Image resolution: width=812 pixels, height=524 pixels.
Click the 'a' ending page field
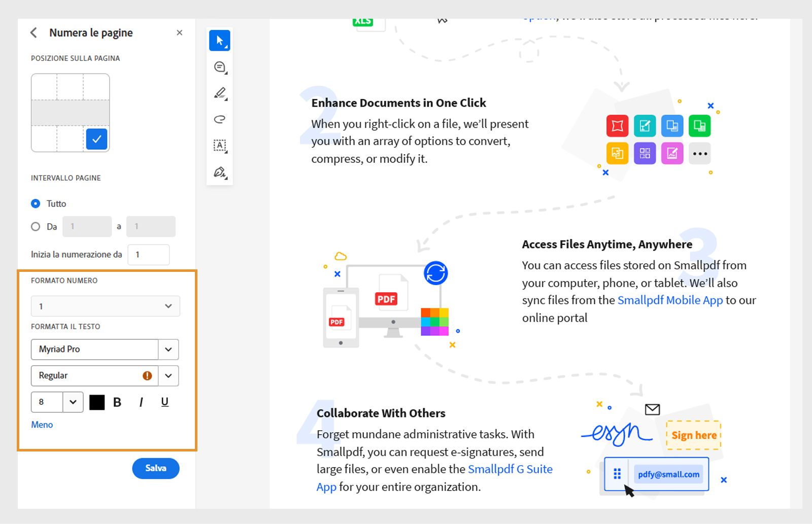(151, 227)
